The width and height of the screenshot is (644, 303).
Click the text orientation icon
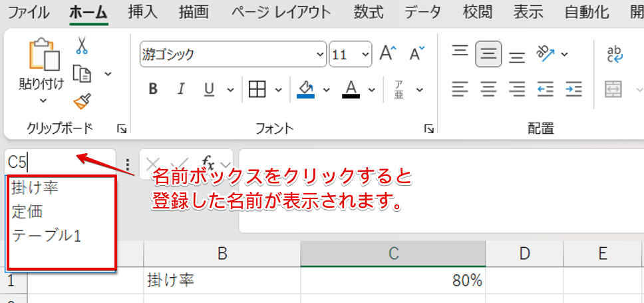(x=546, y=53)
